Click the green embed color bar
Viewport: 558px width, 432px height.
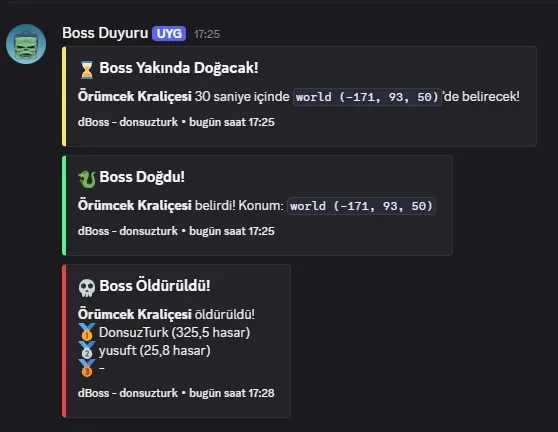tap(64, 205)
